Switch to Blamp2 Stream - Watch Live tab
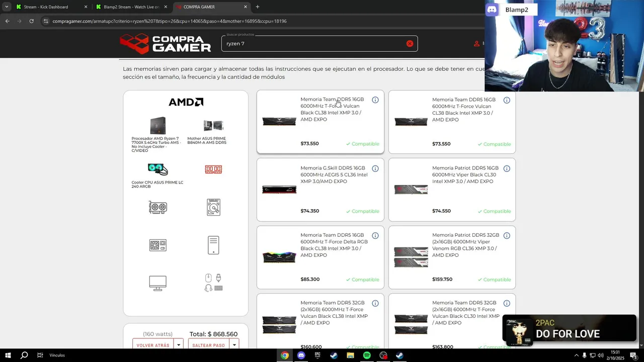644x362 pixels. (x=132, y=7)
